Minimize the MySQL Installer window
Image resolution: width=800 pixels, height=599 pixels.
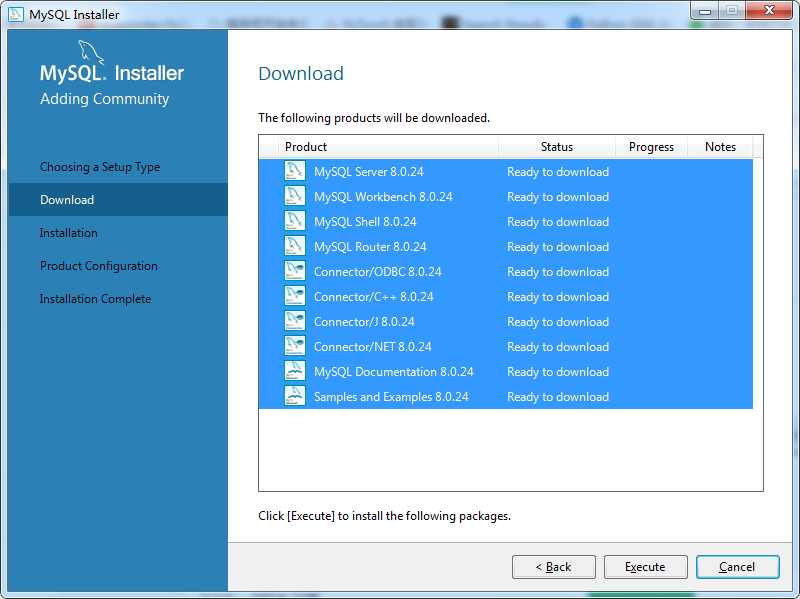(705, 11)
